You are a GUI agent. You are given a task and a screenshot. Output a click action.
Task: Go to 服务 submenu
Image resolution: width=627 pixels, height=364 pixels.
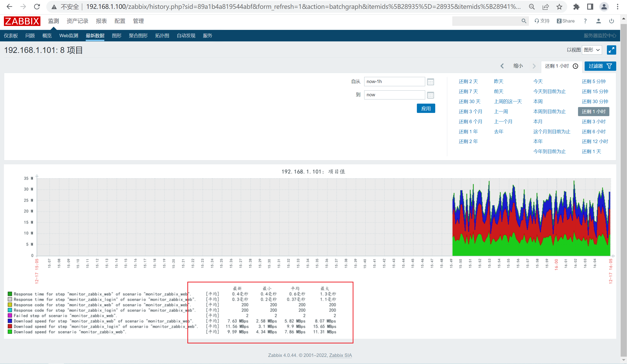(207, 36)
